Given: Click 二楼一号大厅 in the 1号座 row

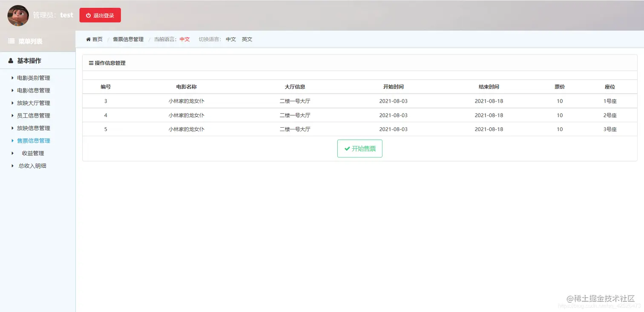Looking at the screenshot, I should click(x=295, y=101).
